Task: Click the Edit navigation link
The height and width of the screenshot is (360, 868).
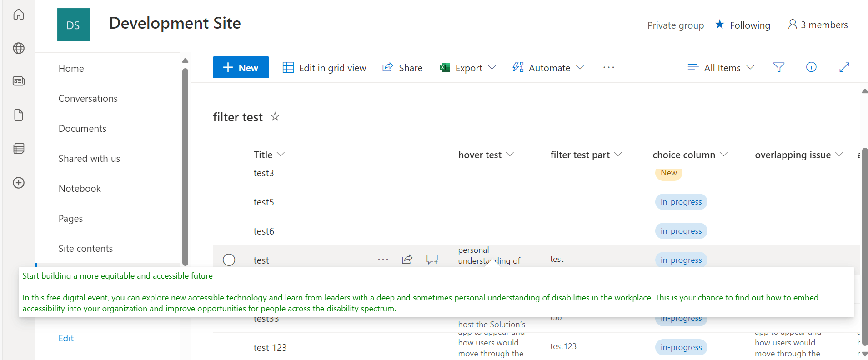Action: 66,338
